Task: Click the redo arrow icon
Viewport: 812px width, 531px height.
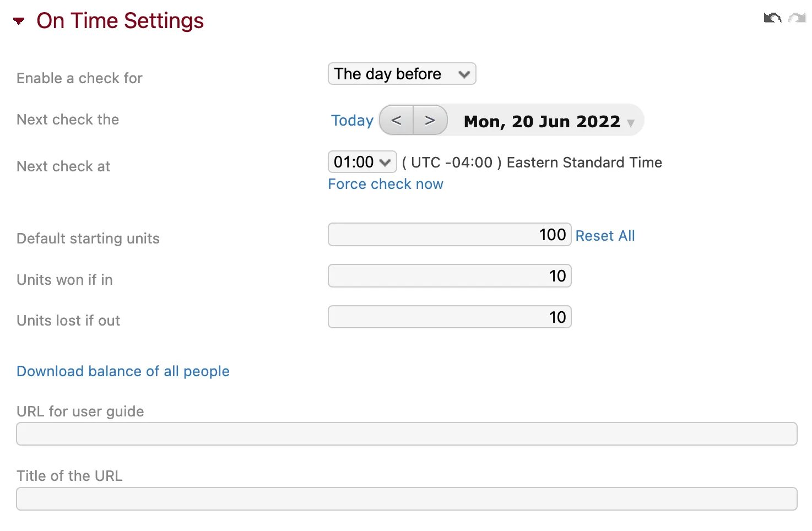Action: point(797,18)
